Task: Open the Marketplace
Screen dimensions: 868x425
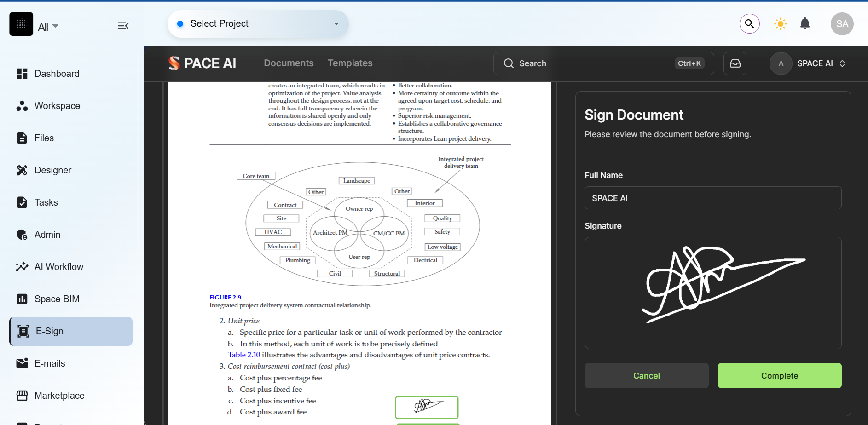Action: point(59,395)
